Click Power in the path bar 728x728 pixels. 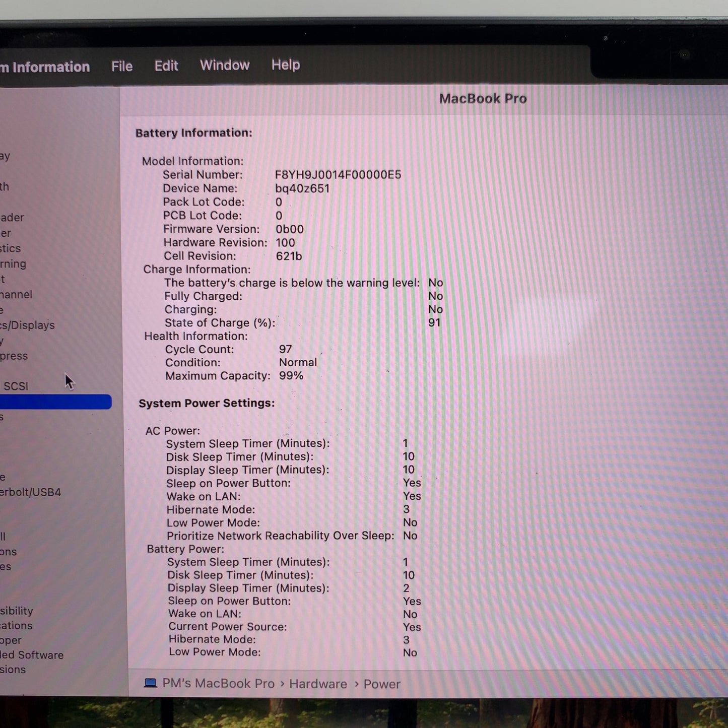[382, 684]
